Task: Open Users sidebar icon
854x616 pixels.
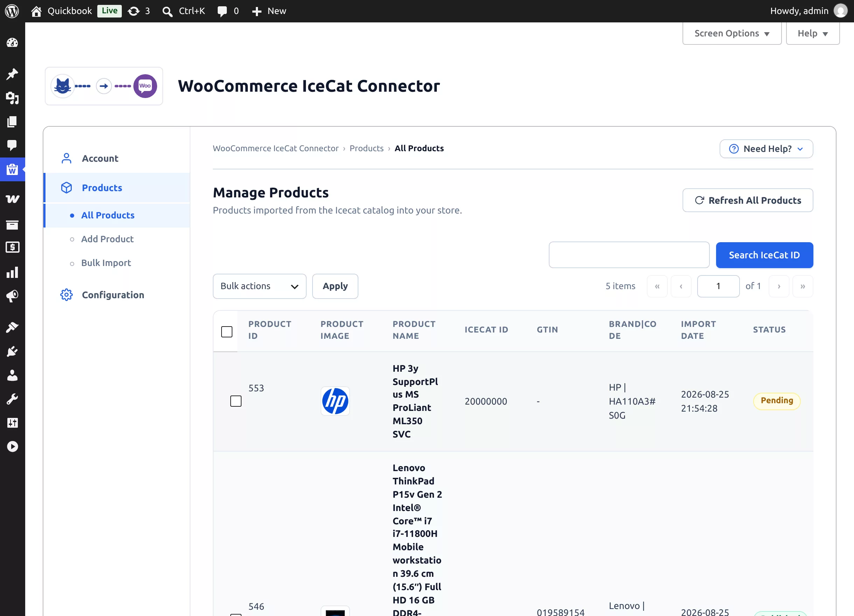Action: (x=12, y=375)
